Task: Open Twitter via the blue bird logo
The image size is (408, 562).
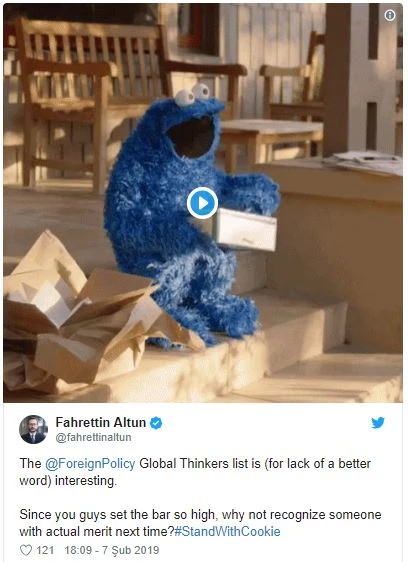Action: (378, 423)
